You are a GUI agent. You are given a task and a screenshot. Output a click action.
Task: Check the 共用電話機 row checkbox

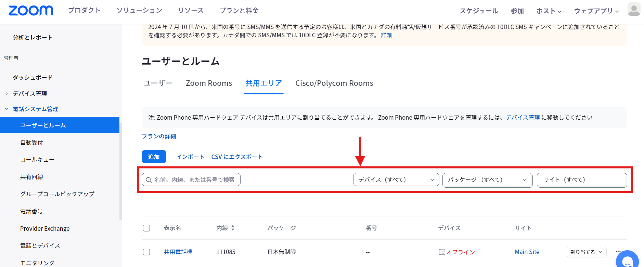click(146, 252)
